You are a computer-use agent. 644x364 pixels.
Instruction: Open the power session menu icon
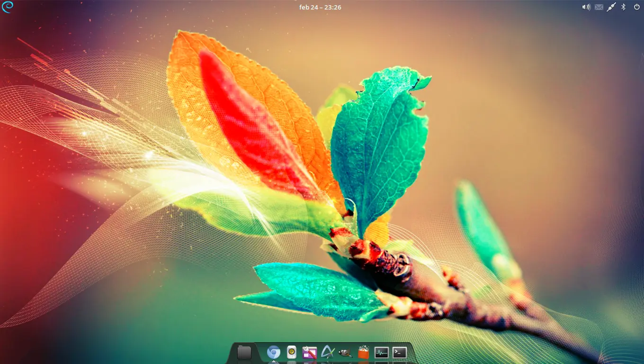[x=636, y=7]
